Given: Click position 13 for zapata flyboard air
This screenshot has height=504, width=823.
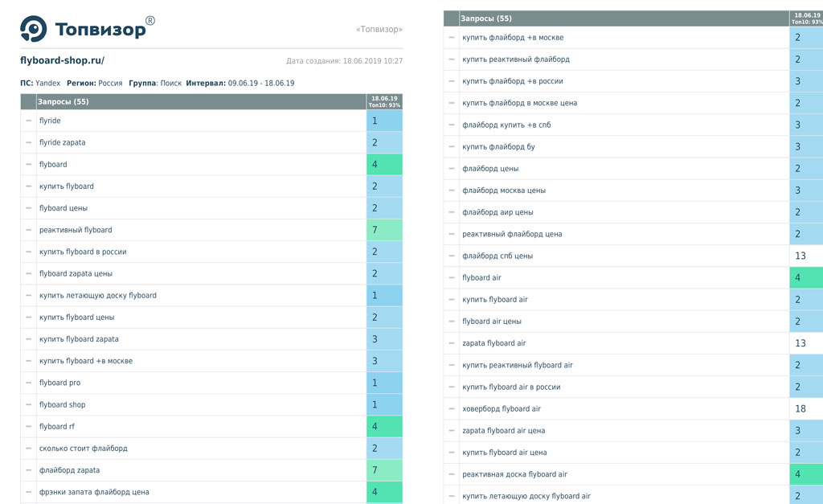Looking at the screenshot, I should (805, 343).
